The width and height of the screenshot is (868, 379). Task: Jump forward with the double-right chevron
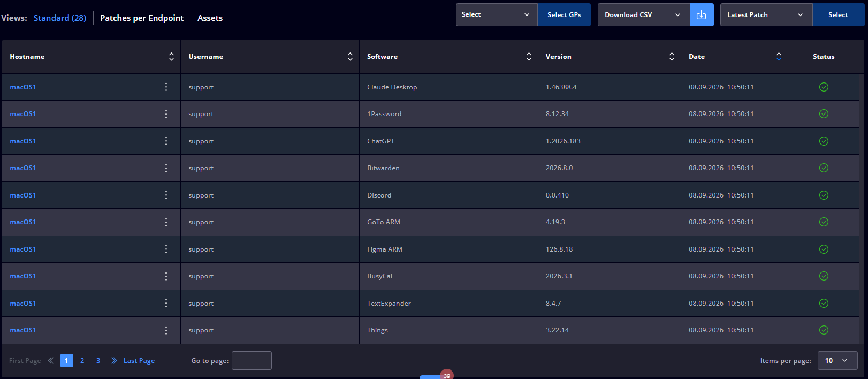(x=114, y=361)
